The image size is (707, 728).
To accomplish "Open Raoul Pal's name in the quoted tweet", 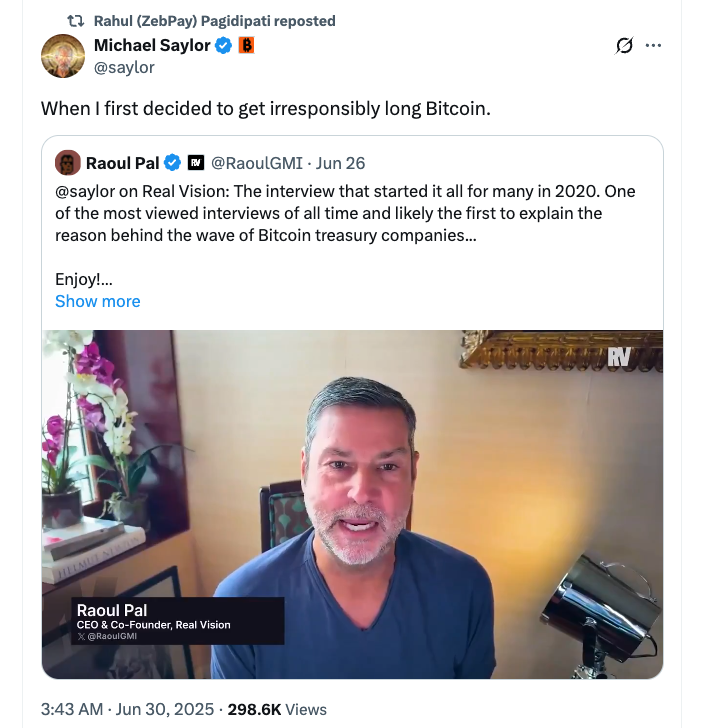I will 122,163.
